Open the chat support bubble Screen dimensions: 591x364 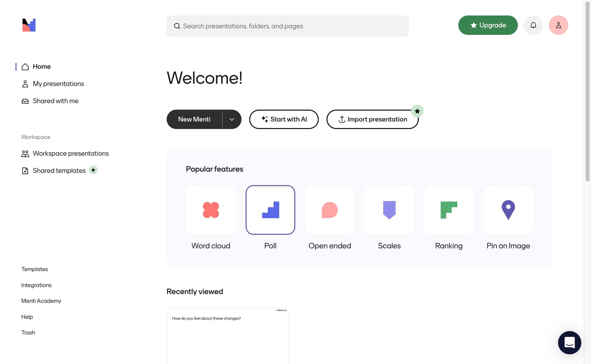[569, 342]
